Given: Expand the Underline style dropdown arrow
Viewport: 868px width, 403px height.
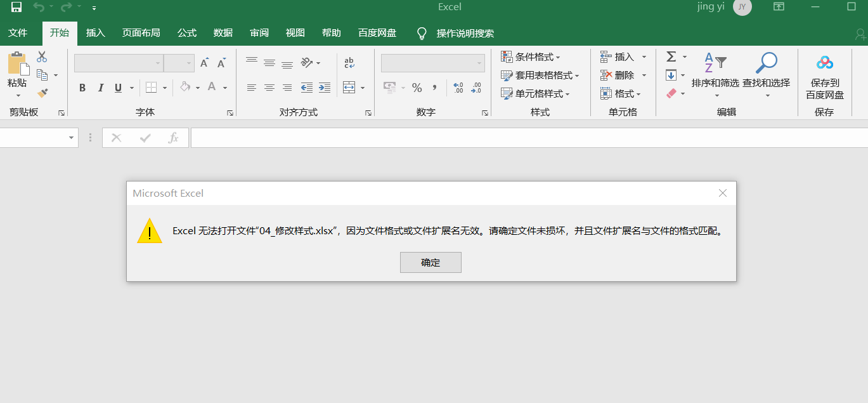Looking at the screenshot, I should (132, 88).
